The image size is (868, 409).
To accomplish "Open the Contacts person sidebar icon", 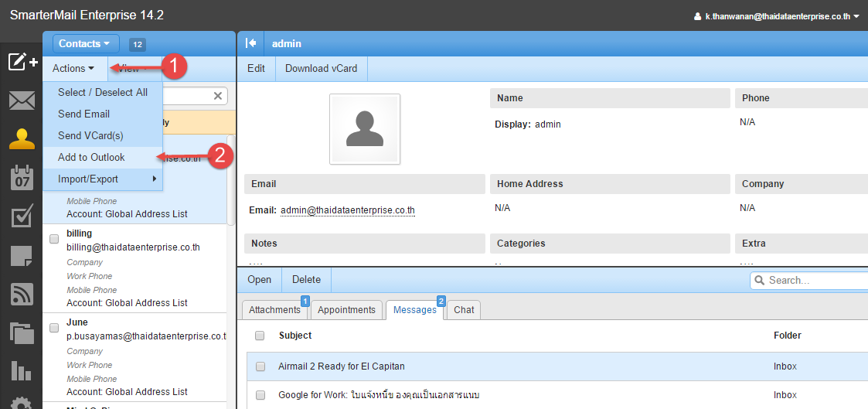I will [22, 139].
